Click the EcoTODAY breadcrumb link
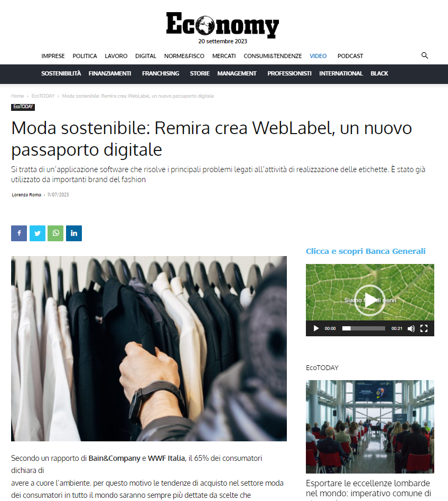This screenshot has height=501, width=448. click(x=43, y=96)
